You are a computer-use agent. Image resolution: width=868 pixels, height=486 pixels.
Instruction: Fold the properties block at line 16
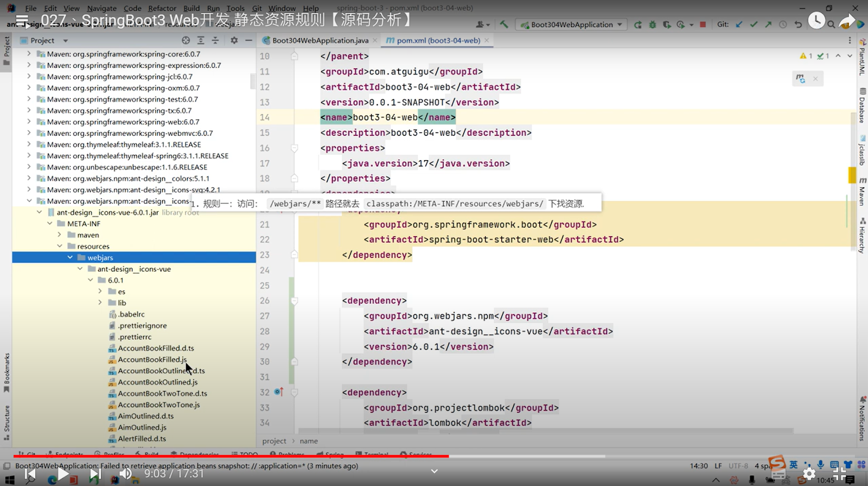pos(294,148)
